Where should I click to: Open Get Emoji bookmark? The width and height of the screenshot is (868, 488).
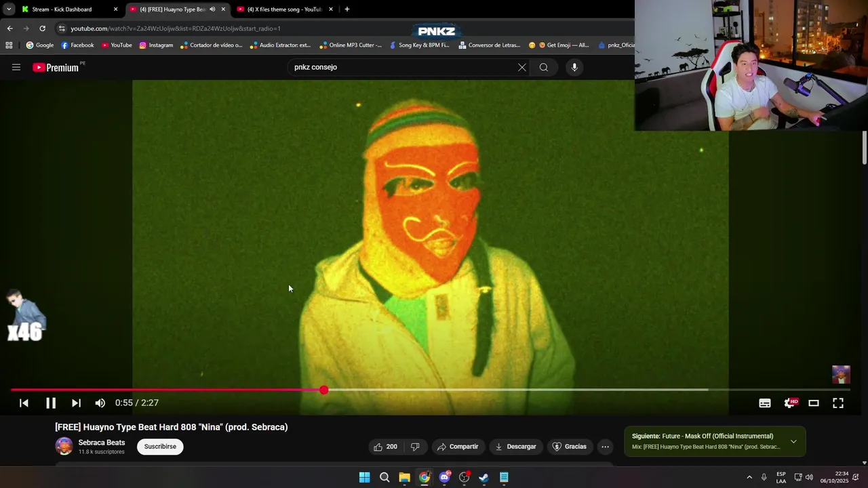click(559, 45)
